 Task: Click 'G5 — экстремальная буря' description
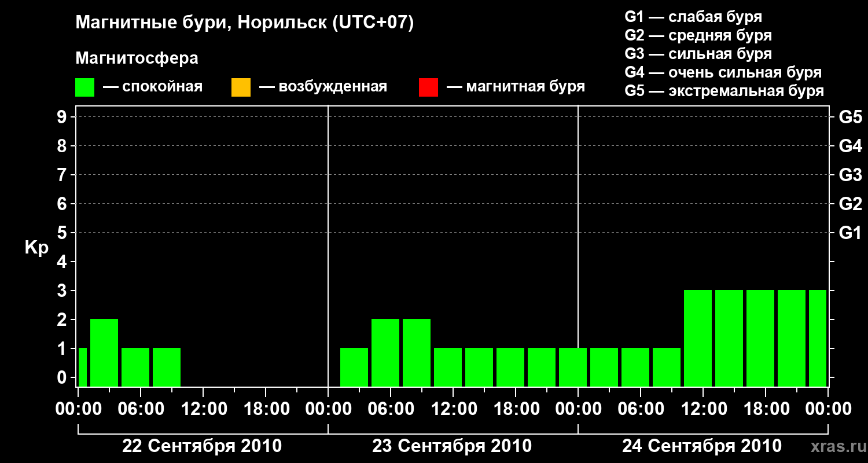point(724,91)
